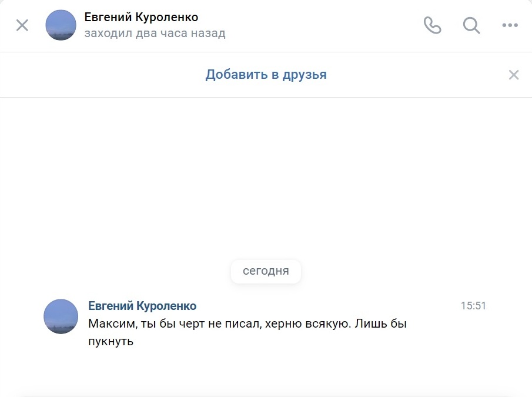This screenshot has width=532, height=397.
Task: Click the empty chat area above сегодня
Action: coord(266,176)
